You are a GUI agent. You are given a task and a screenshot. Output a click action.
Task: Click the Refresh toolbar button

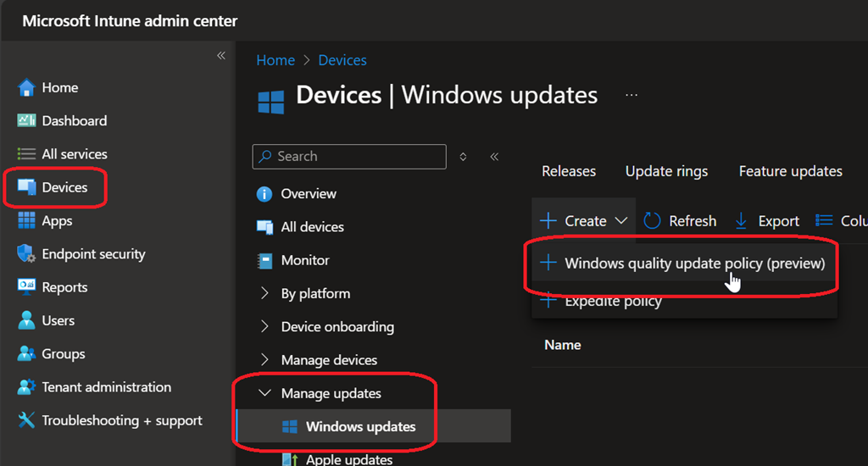[680, 221]
